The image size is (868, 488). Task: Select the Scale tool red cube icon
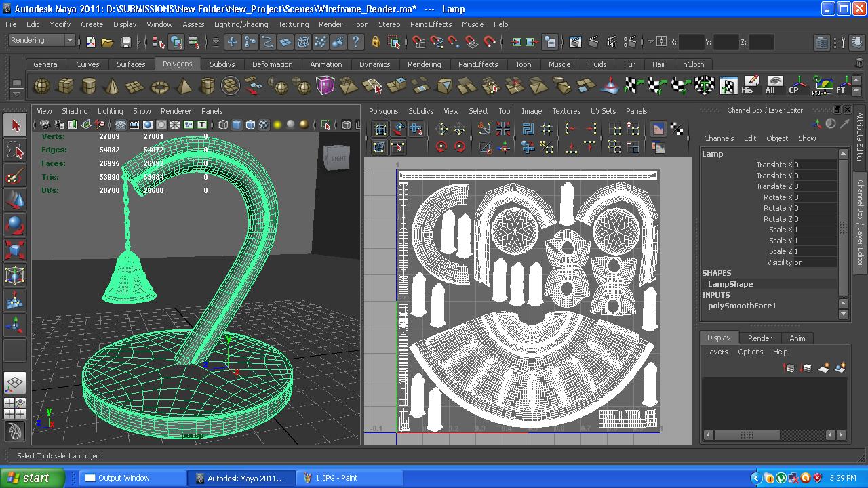click(x=15, y=251)
